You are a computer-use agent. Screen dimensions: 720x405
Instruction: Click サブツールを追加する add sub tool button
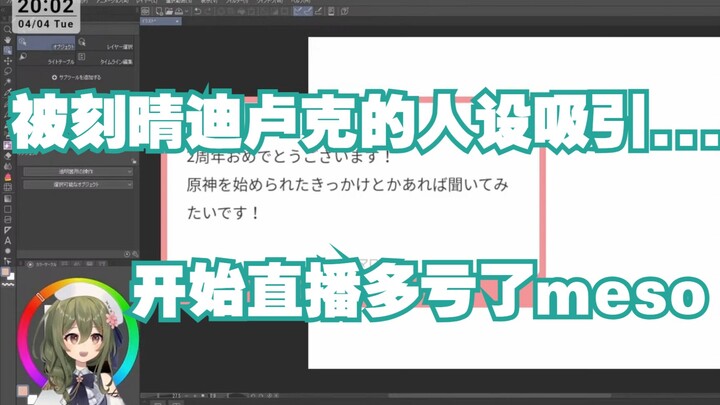[76, 78]
